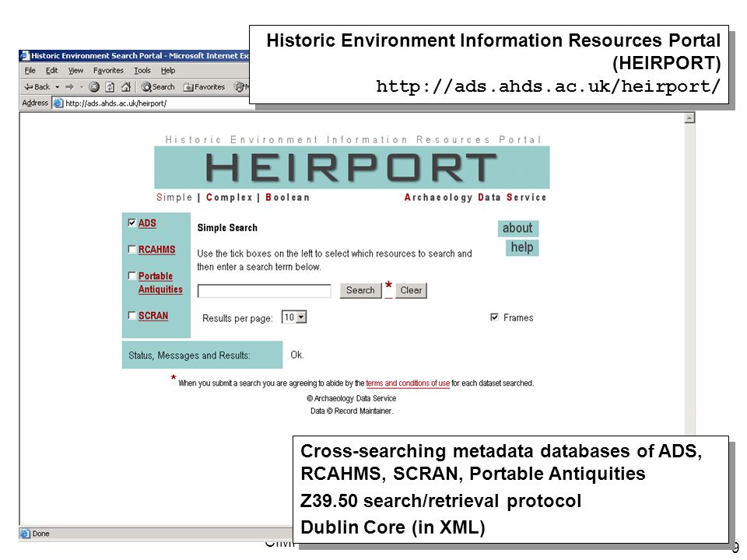Open terms and conditions of use link
The height and width of the screenshot is (560, 747).
click(408, 383)
